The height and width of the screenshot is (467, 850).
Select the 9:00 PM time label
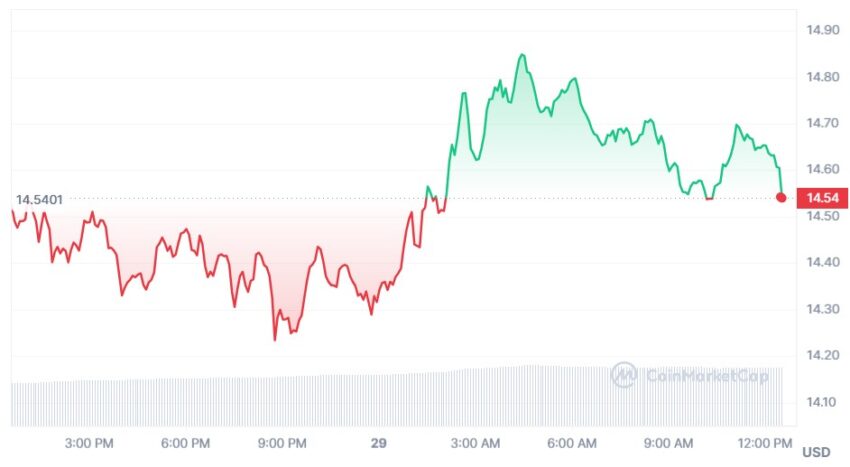pyautogui.click(x=282, y=443)
